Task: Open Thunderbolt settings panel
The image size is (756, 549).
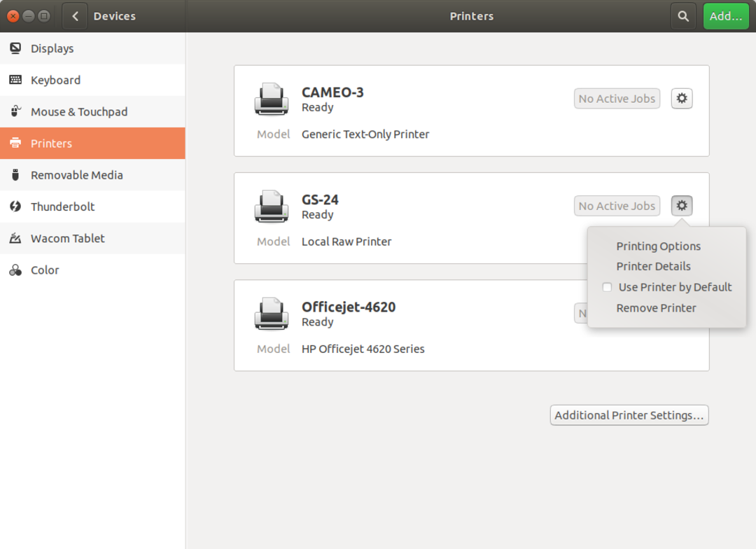Action: (x=62, y=207)
